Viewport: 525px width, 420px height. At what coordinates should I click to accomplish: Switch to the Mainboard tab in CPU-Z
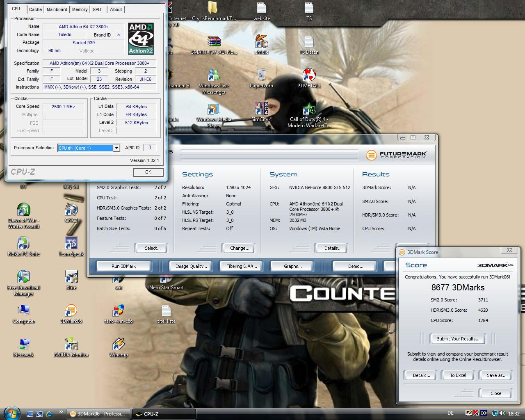pos(57,9)
